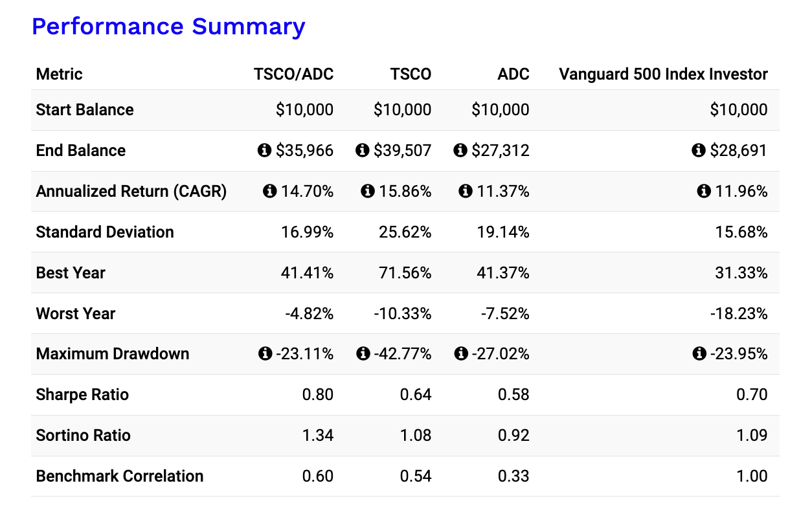Click the info icon beside ADC Maximum Drawdown

coord(461,354)
